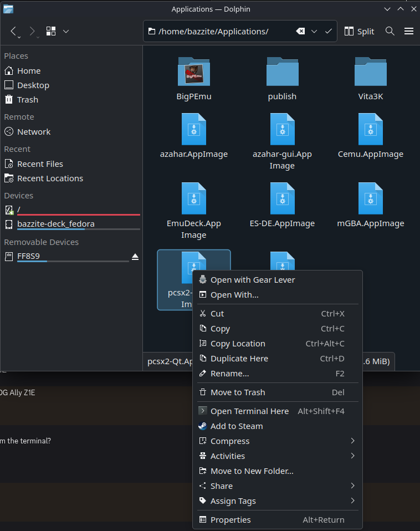Select ES-DE.AppImage file

click(x=282, y=205)
